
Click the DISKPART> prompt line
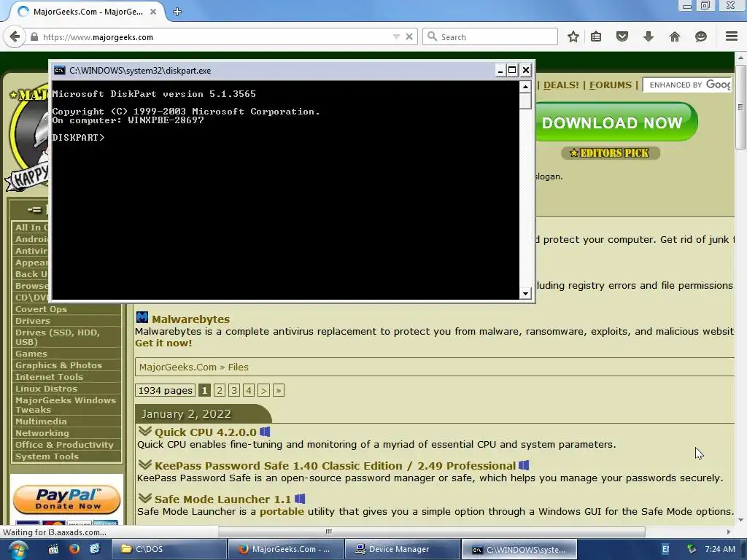[78, 138]
